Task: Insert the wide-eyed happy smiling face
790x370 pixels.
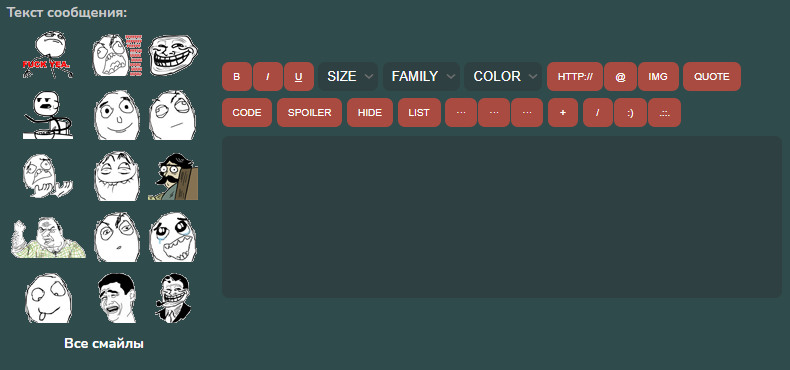Action: point(117,115)
